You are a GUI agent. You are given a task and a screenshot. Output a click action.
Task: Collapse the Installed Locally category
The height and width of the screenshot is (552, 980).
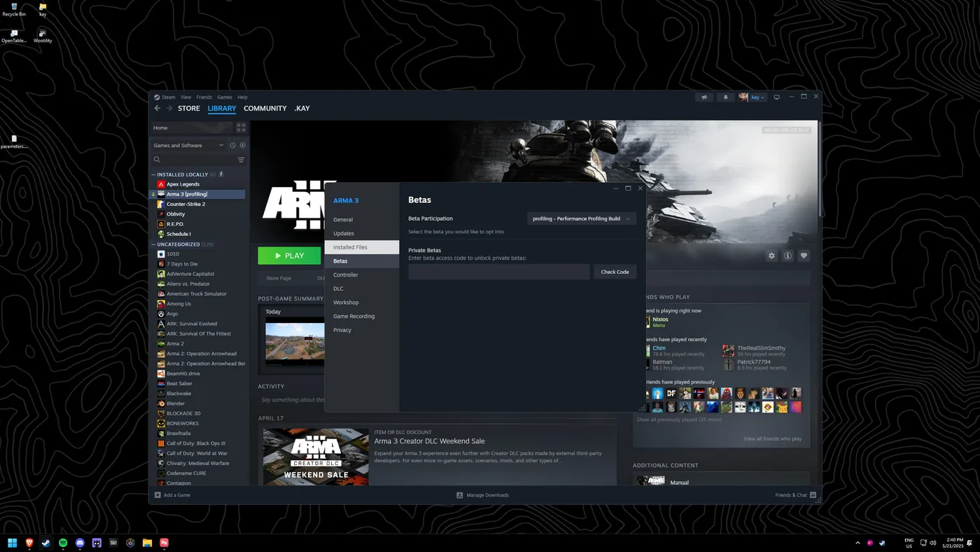[x=153, y=174]
